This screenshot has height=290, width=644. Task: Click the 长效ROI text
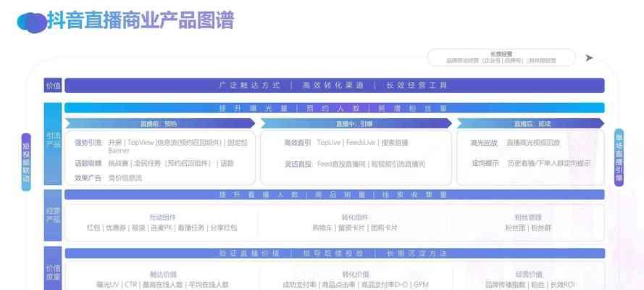tap(562, 285)
